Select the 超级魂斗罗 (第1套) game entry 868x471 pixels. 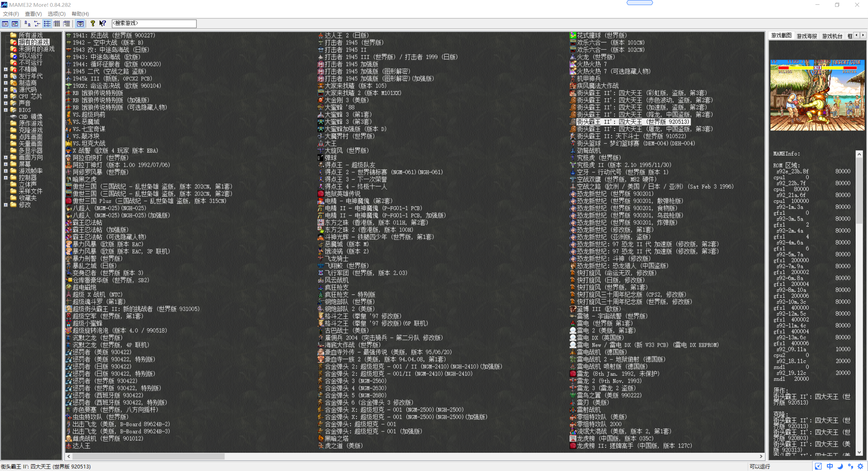[99, 302]
